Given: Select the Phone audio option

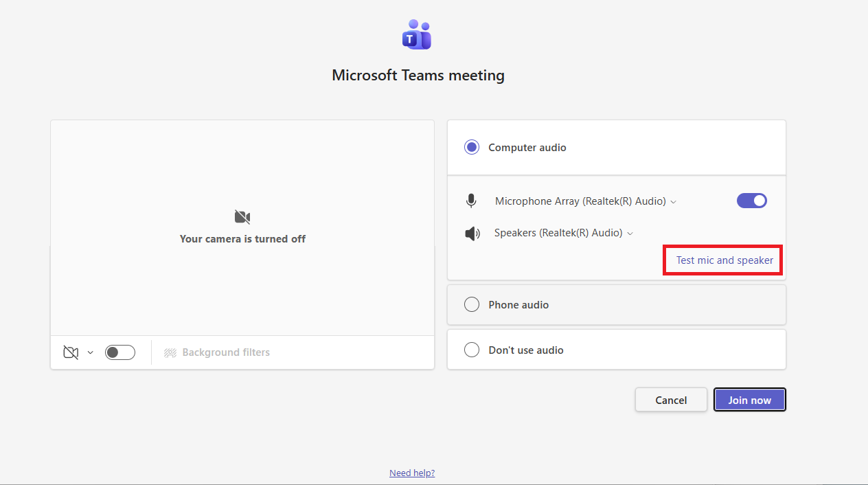Looking at the screenshot, I should click(616, 304).
